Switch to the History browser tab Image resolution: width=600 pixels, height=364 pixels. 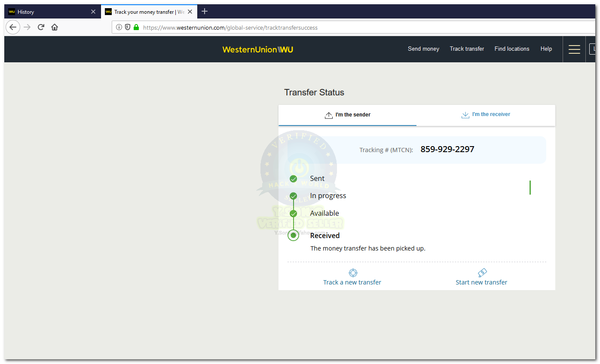(x=52, y=12)
